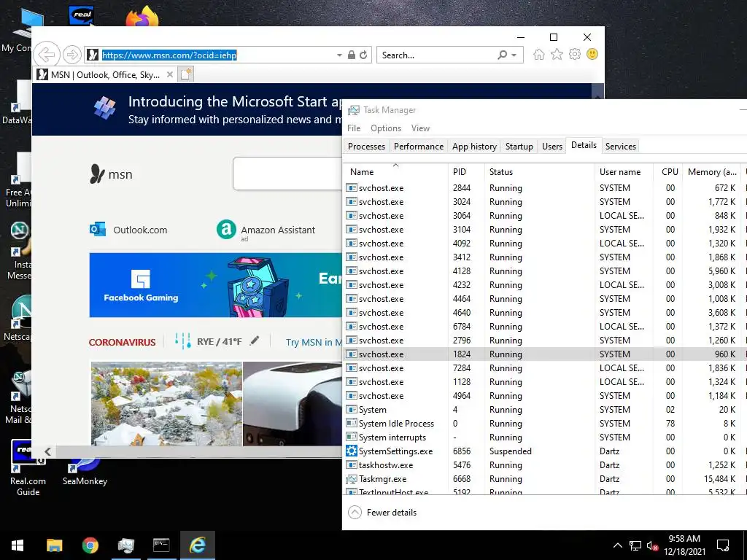Viewport: 747px width, 560px height.
Task: Click the MSN web search box
Action: [x=287, y=174]
